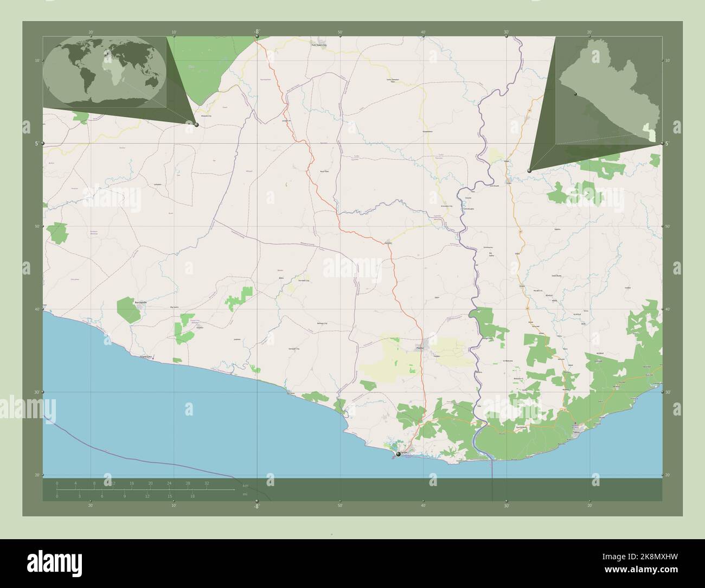Click the Harper city marker dot
The height and width of the screenshot is (588, 705).
coord(398,454)
